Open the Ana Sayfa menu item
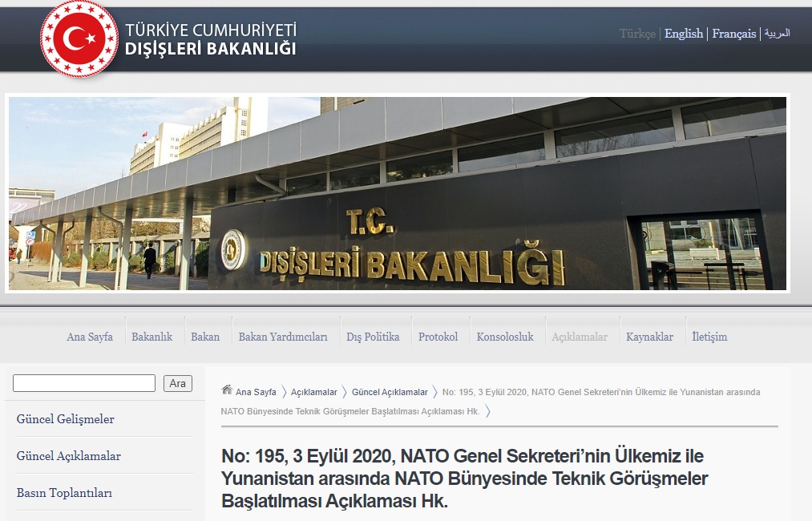Screen dimensions: 812x521 pyautogui.click(x=90, y=337)
